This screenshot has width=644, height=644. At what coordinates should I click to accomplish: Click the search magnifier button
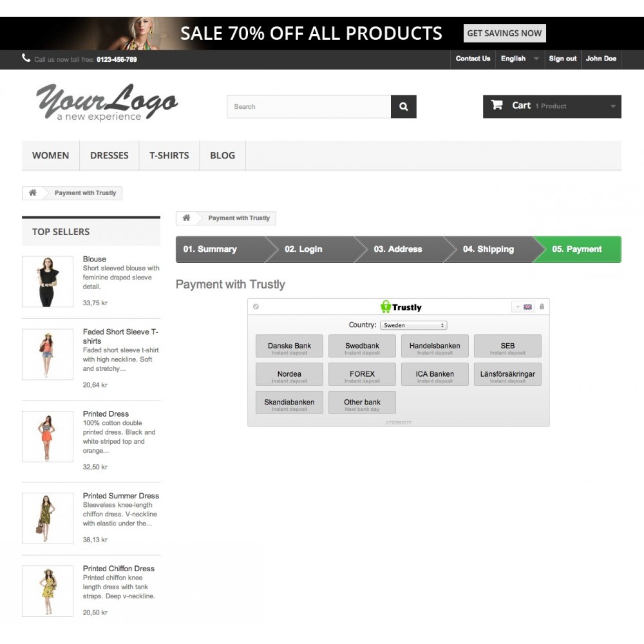[x=403, y=107]
